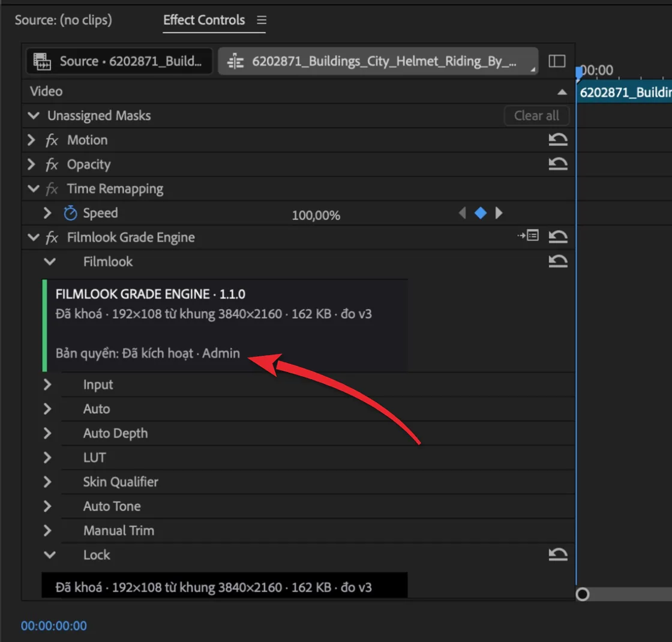The image size is (672, 642).
Task: Reset the Filmlook Grade Engine effect
Action: 557,237
